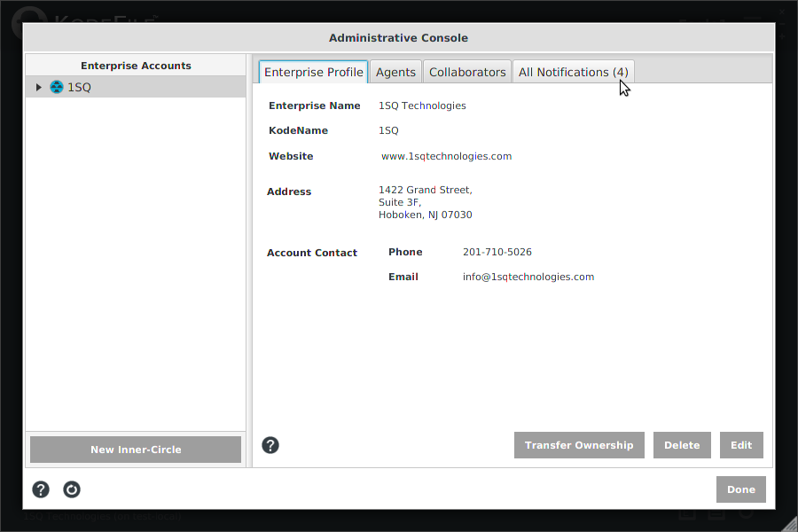Click the New Inner-Circle button
The image size is (798, 532).
tap(136, 450)
